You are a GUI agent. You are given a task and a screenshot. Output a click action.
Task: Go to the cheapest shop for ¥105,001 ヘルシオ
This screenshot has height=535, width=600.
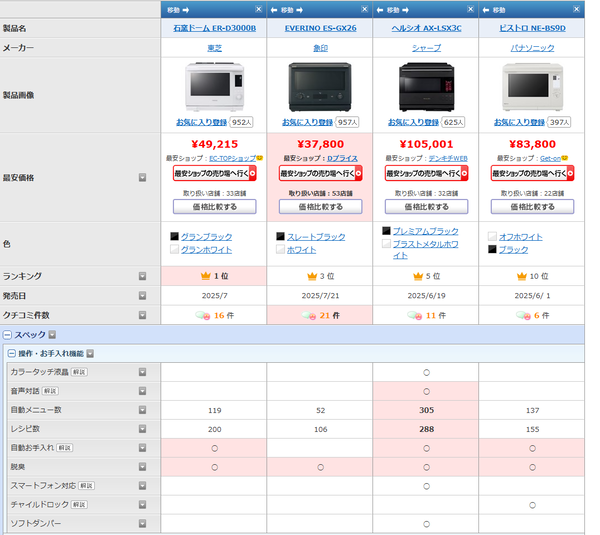[x=426, y=173]
